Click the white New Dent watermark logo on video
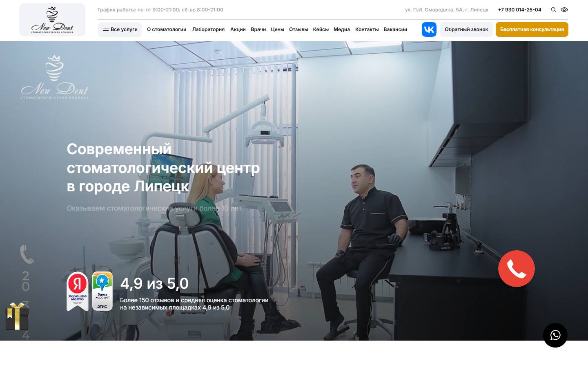 click(55, 77)
